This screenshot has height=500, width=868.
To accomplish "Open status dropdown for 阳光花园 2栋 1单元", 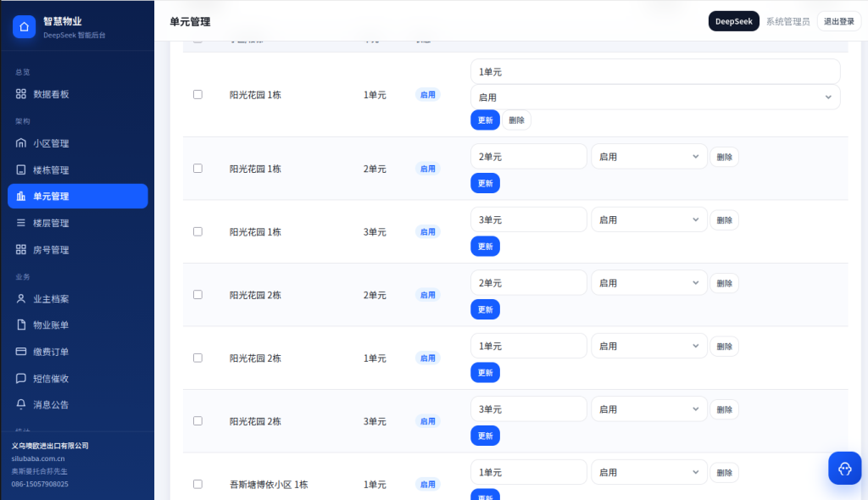I will (648, 346).
